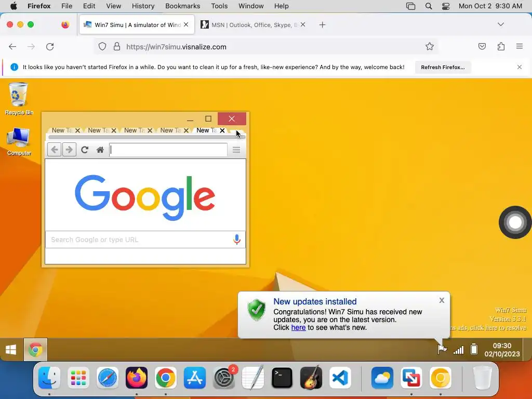The height and width of the screenshot is (399, 532).
Task: Click the Google logo image
Action: (x=145, y=197)
